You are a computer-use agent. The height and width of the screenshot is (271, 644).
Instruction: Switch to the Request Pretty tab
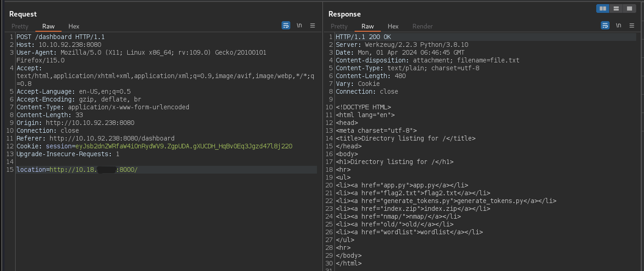pos(20,26)
